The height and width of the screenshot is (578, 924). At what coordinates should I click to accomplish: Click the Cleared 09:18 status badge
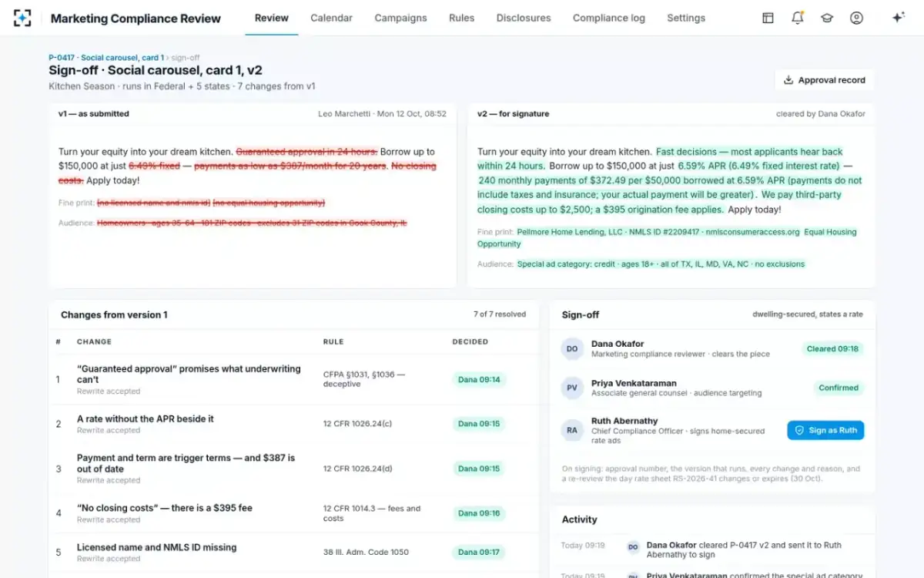click(x=832, y=348)
